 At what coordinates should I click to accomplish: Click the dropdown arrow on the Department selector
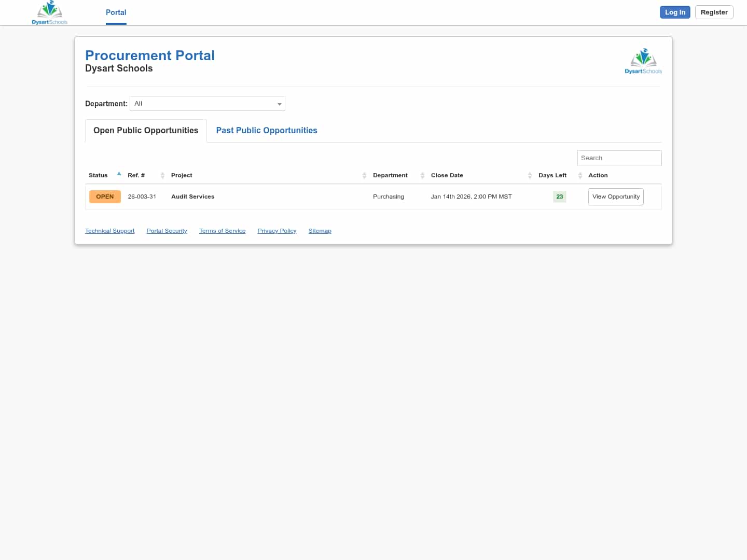click(280, 103)
